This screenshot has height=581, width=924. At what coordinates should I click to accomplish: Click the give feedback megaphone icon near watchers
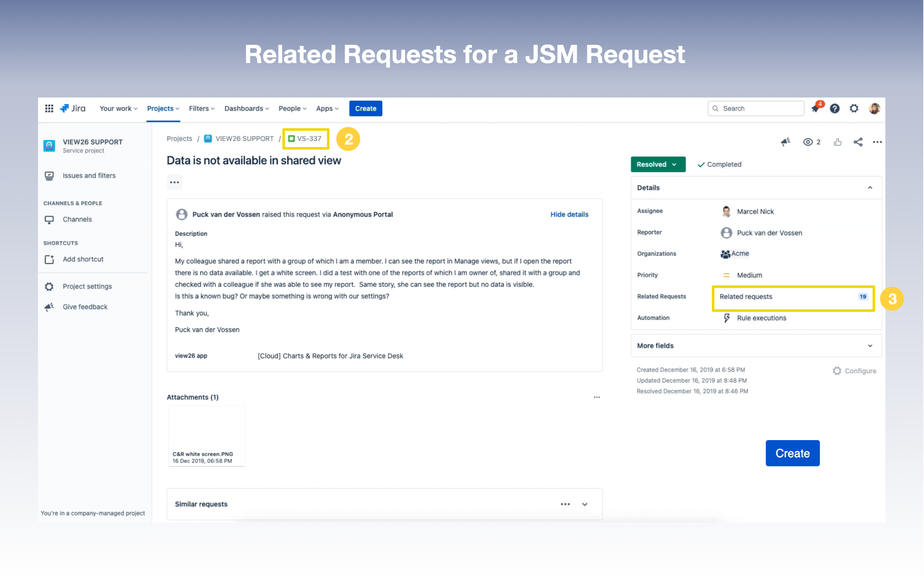[785, 142]
